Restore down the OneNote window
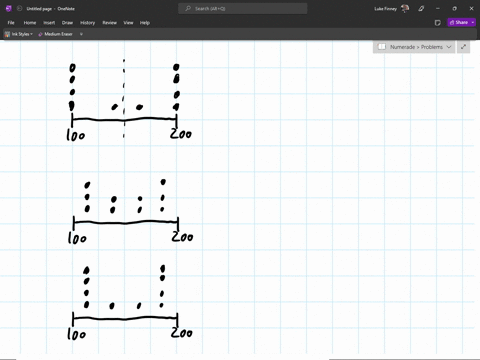Viewport: 480px width, 360px height. (454, 9)
